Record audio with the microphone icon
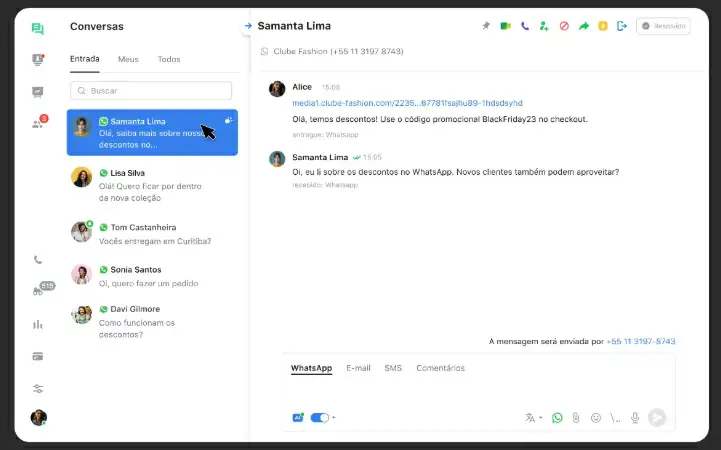Viewport: 721px width, 450px height. 635,418
